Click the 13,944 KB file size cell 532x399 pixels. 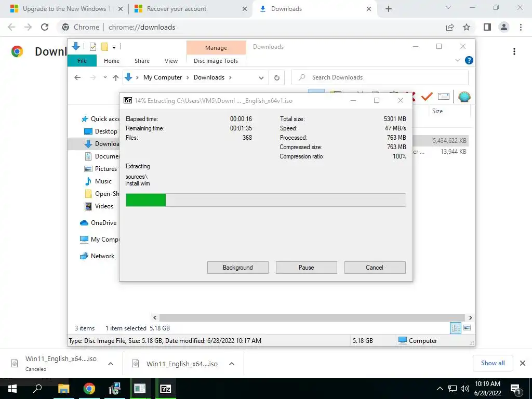pos(453,152)
